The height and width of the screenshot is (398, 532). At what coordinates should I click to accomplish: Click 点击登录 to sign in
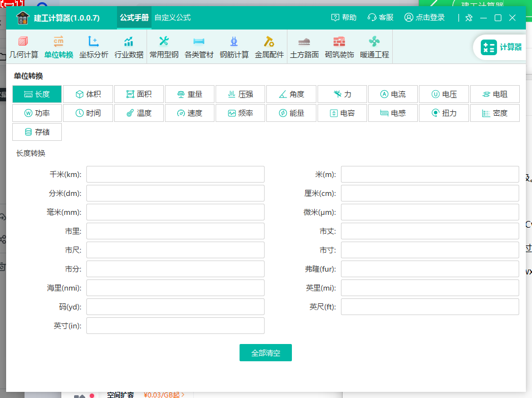tap(424, 17)
